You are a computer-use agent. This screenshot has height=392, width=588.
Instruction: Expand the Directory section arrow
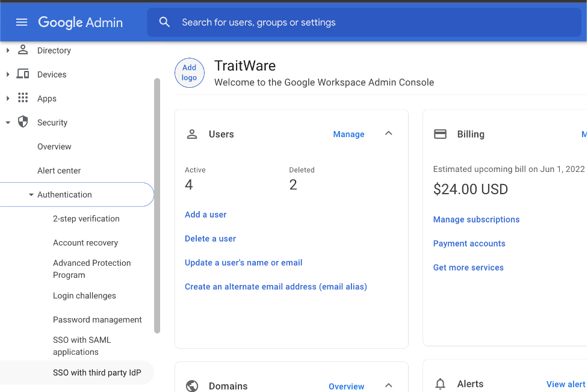point(8,51)
